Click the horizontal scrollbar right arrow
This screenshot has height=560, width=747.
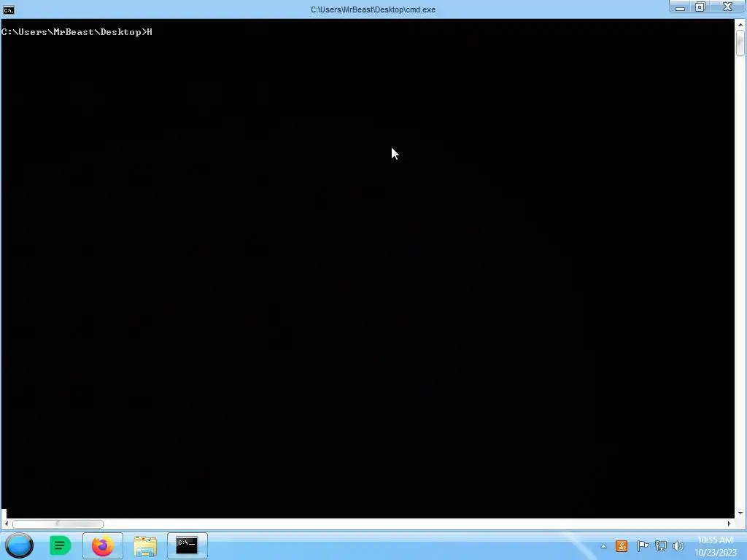(729, 524)
